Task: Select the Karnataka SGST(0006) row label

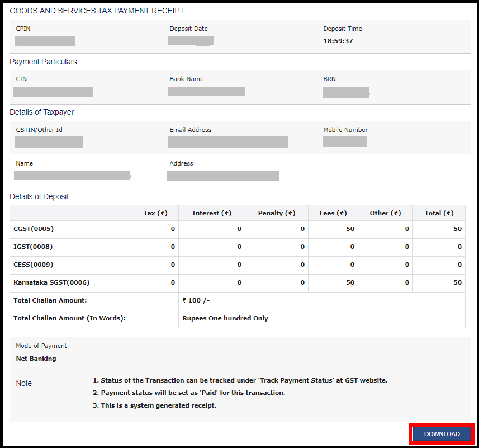Action: click(51, 282)
